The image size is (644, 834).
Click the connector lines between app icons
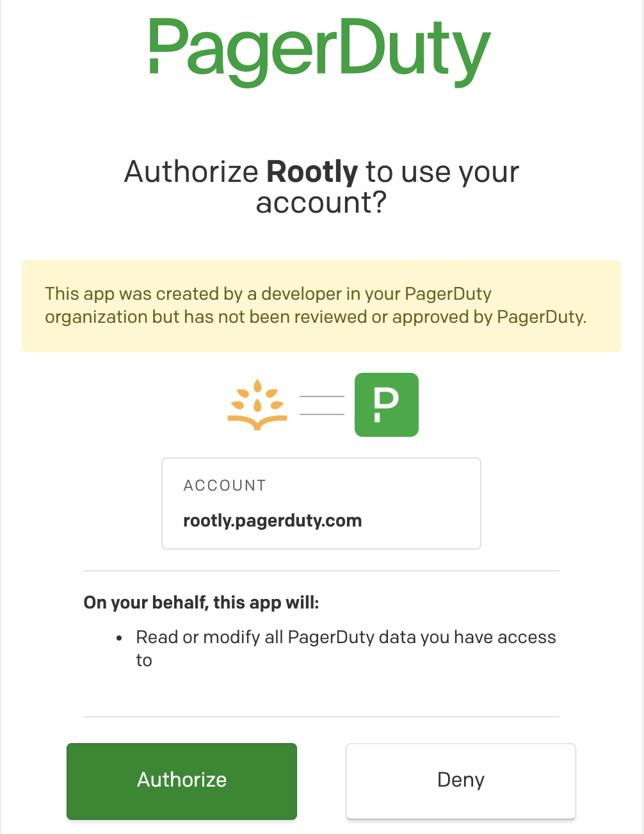[322, 405]
